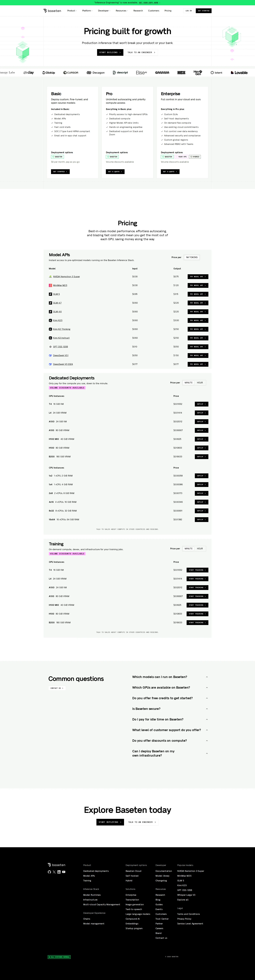Expand the Product navigation dropdown
Viewport: 255px width, 980px height.
point(72,11)
